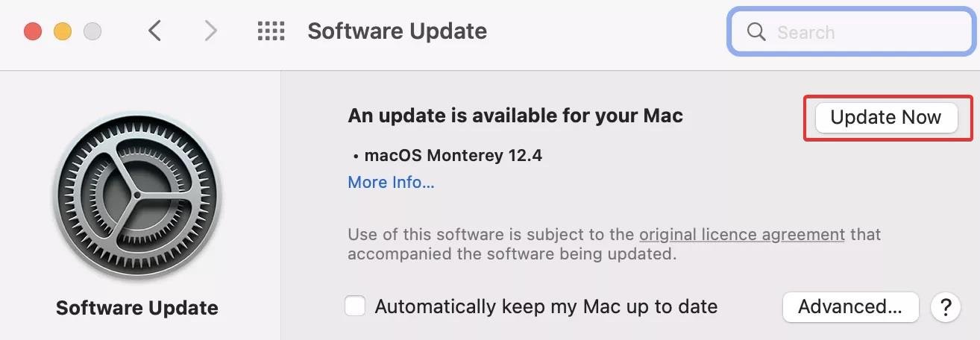Focus the Search field
The image size is (980, 340).
851,32
